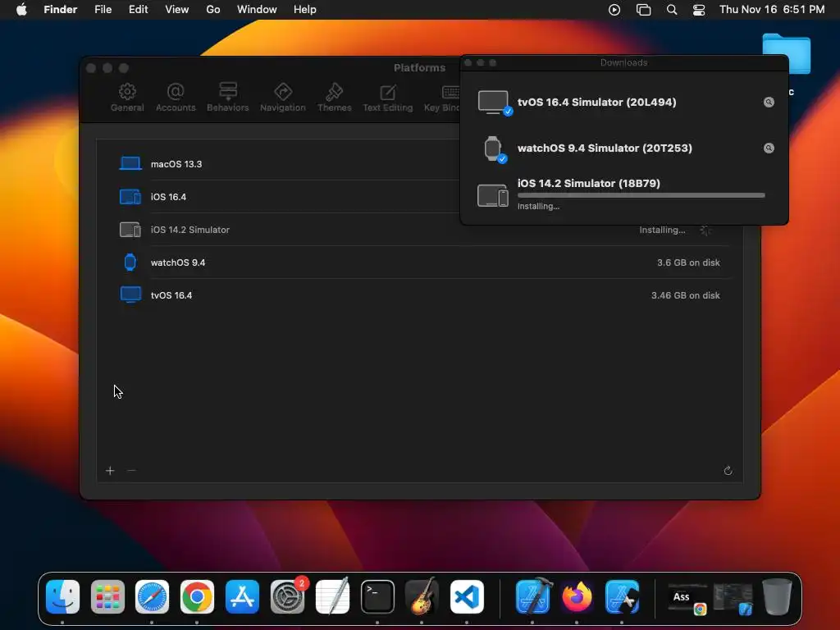Open the Key Bindings tab
This screenshot has height=630, width=840.
point(442,98)
